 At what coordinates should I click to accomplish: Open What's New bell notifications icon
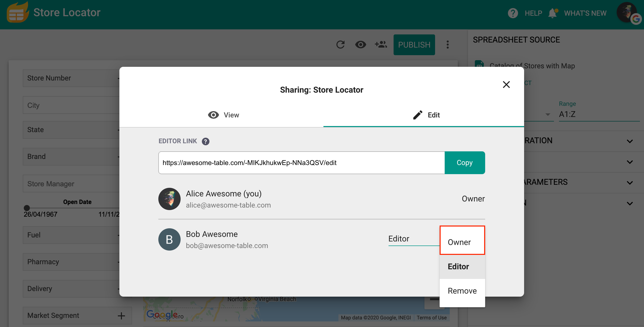point(553,13)
